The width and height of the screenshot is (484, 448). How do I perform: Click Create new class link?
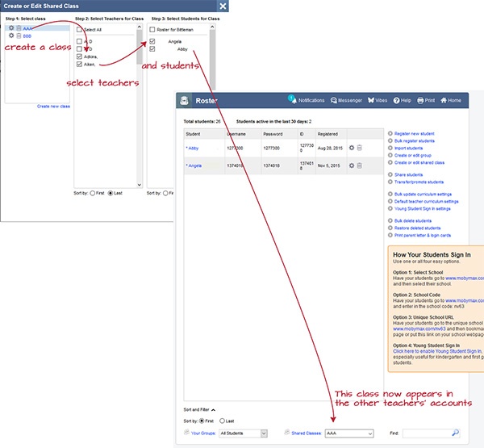point(53,107)
